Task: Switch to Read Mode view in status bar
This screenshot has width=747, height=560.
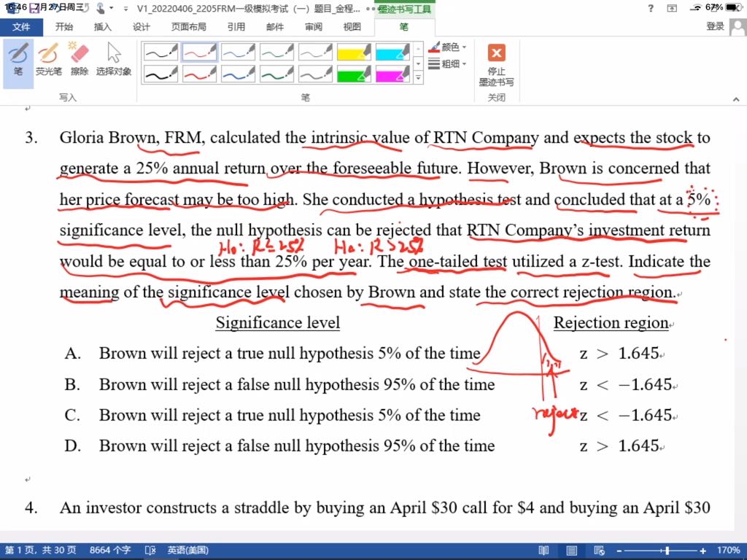Action: click(543, 551)
